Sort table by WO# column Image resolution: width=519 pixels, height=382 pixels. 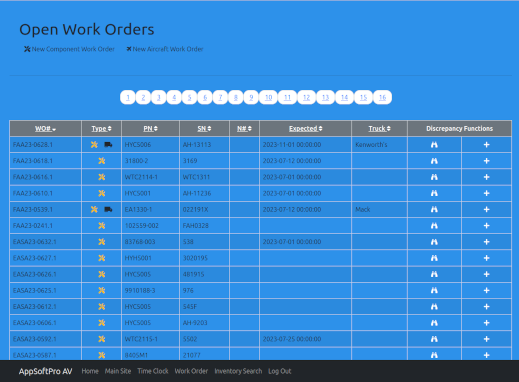(x=45, y=129)
